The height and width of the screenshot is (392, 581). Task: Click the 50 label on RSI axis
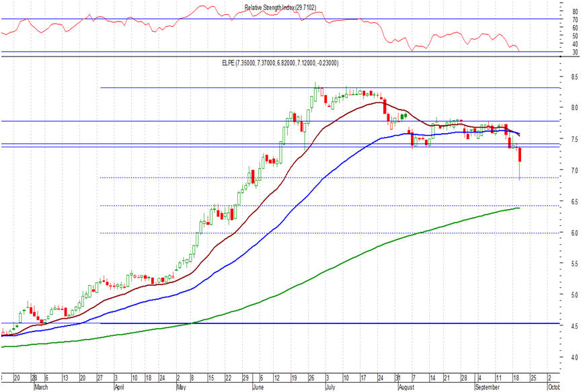[575, 36]
